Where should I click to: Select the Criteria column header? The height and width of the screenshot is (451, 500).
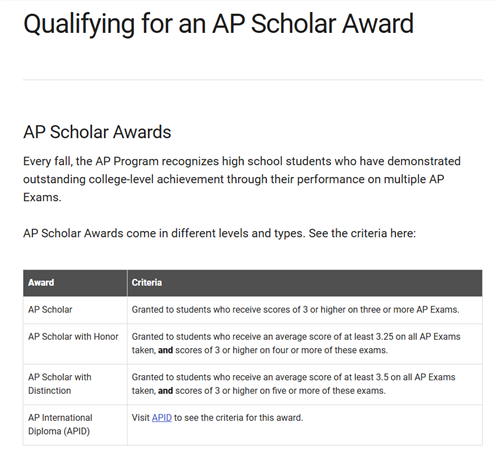pos(305,283)
